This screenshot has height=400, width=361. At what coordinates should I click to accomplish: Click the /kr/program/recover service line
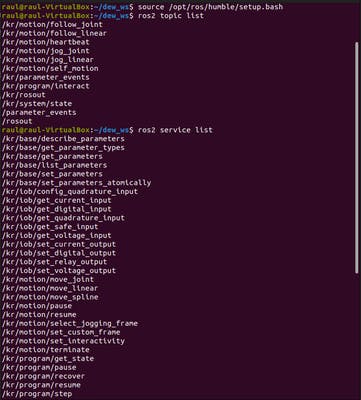[43, 376]
